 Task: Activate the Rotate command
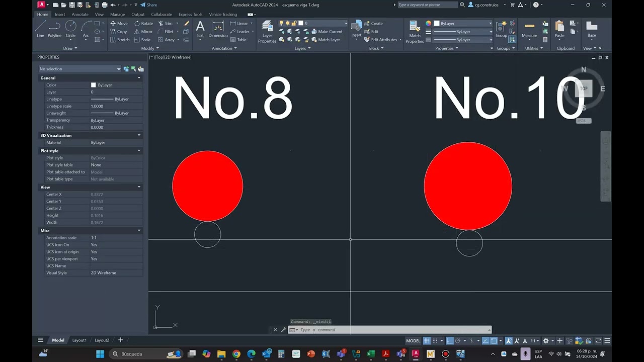[x=144, y=23]
